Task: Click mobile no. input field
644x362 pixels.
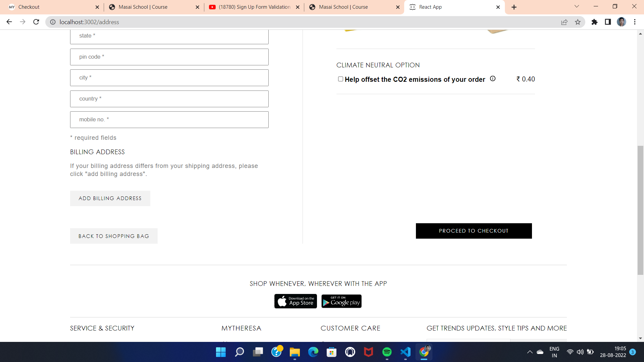Action: point(169,119)
